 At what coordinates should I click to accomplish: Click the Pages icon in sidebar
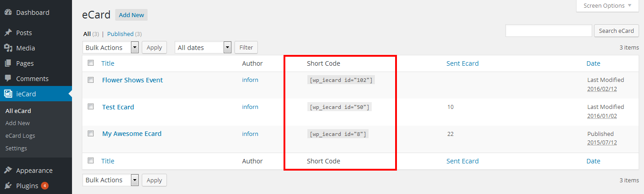pos(8,63)
